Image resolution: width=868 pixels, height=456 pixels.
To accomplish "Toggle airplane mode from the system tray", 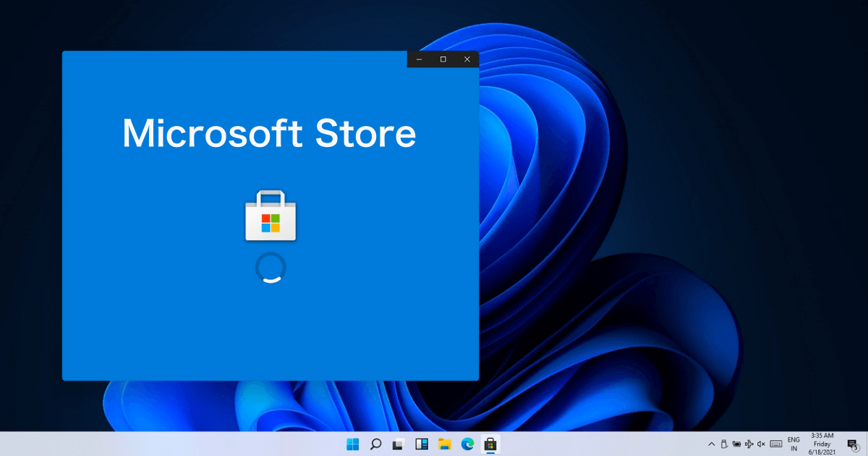I will point(749,444).
